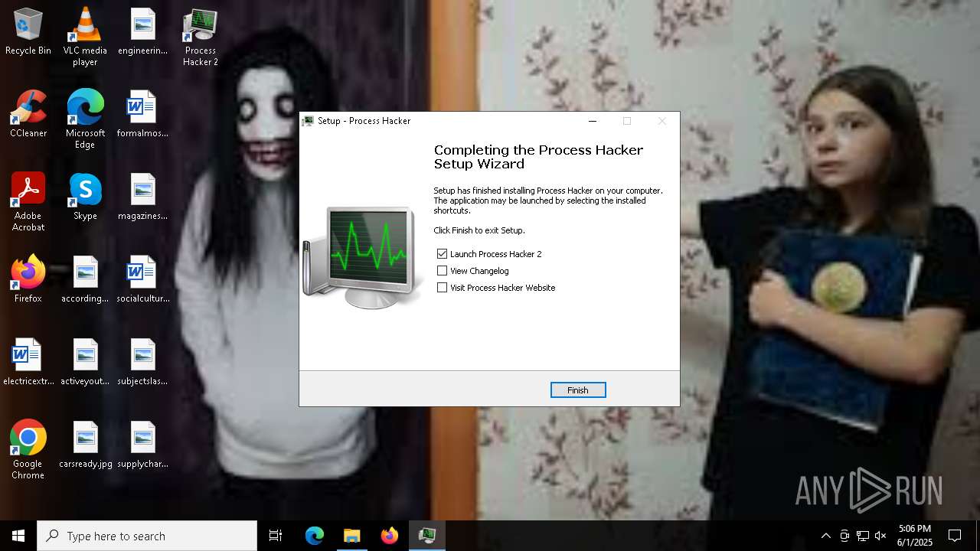Click the setup window title bar icon
980x551 pixels.
click(309, 121)
